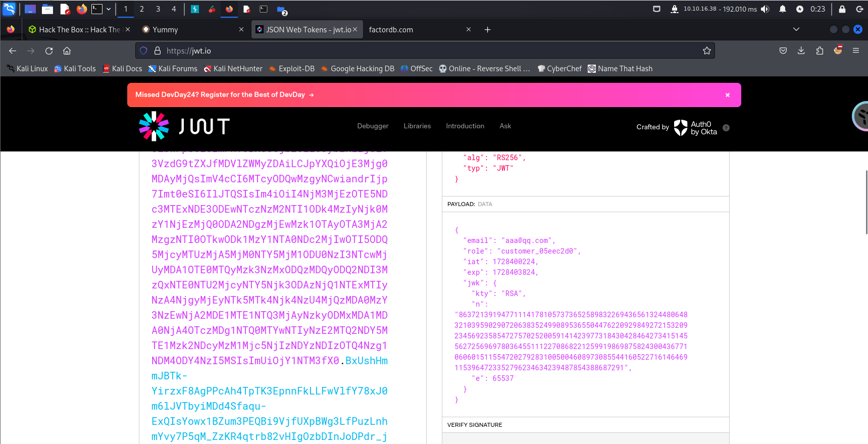The height and width of the screenshot is (444, 868).
Task: Click the help question mark beside Auth0
Action: click(726, 128)
